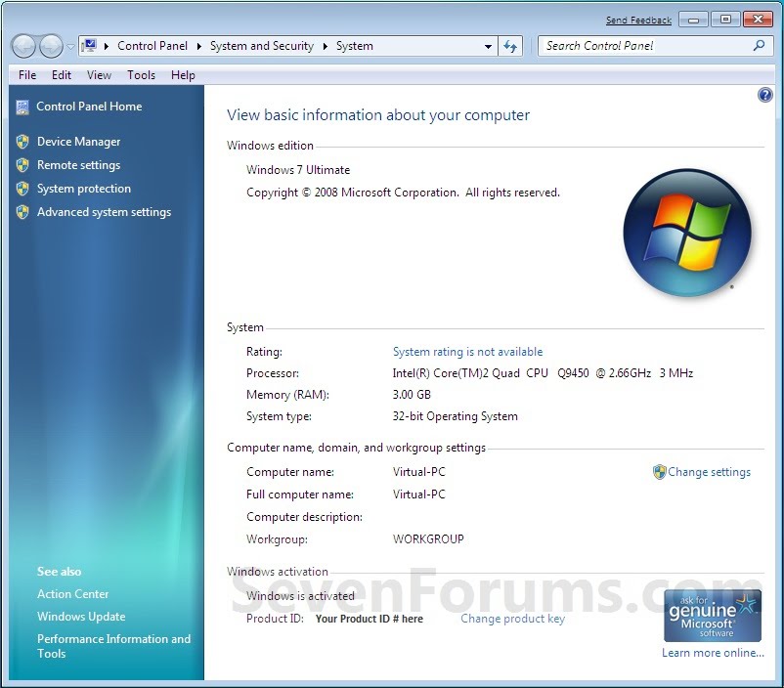
Task: Open Advanced system settings
Action: tap(104, 212)
